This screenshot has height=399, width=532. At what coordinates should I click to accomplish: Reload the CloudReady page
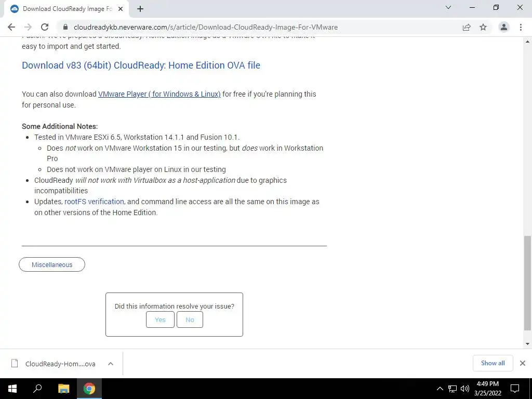tap(45, 27)
